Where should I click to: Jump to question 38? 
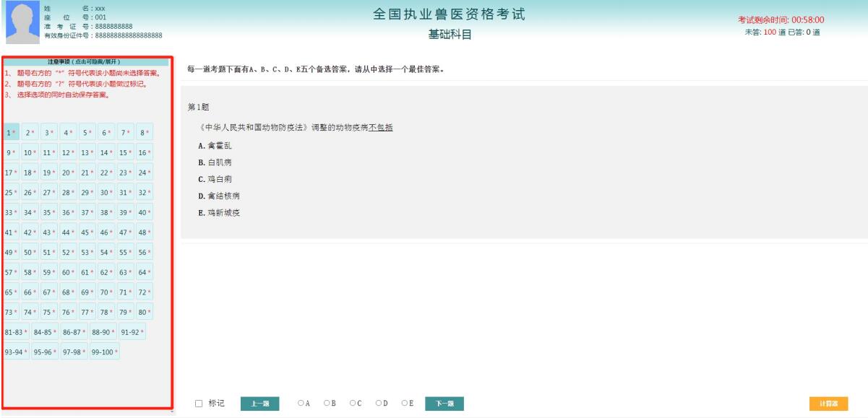point(106,212)
